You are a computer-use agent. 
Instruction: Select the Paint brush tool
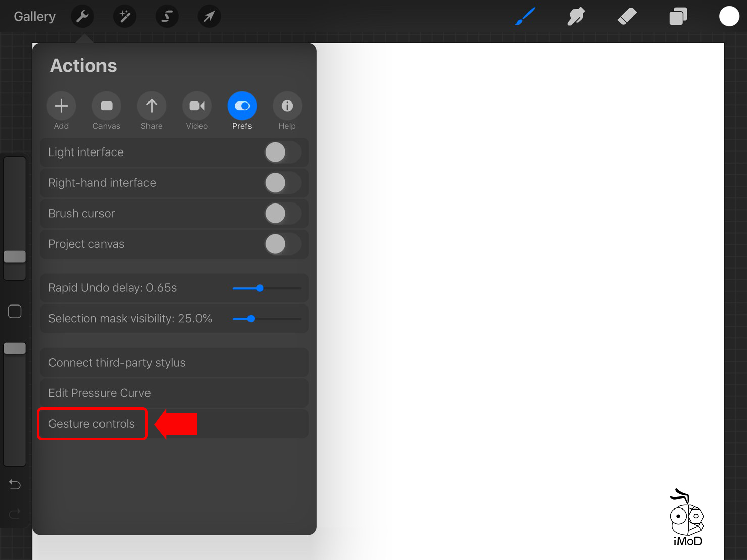click(x=525, y=17)
